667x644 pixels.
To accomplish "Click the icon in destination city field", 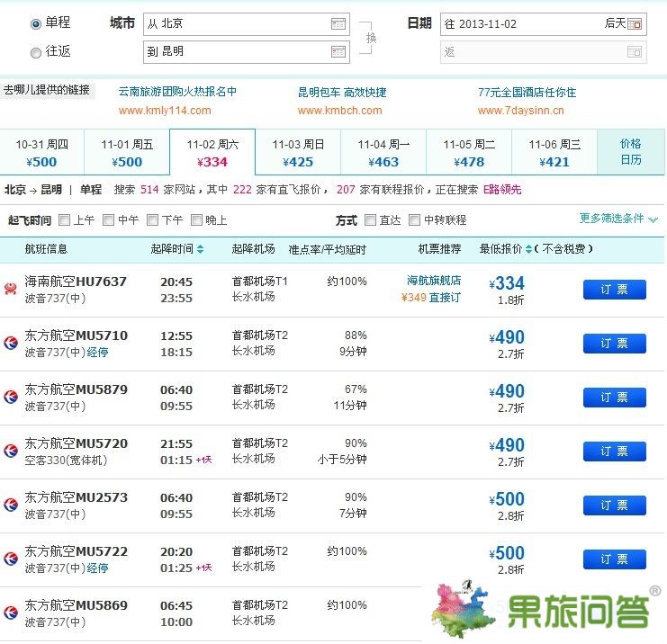I will tap(338, 51).
